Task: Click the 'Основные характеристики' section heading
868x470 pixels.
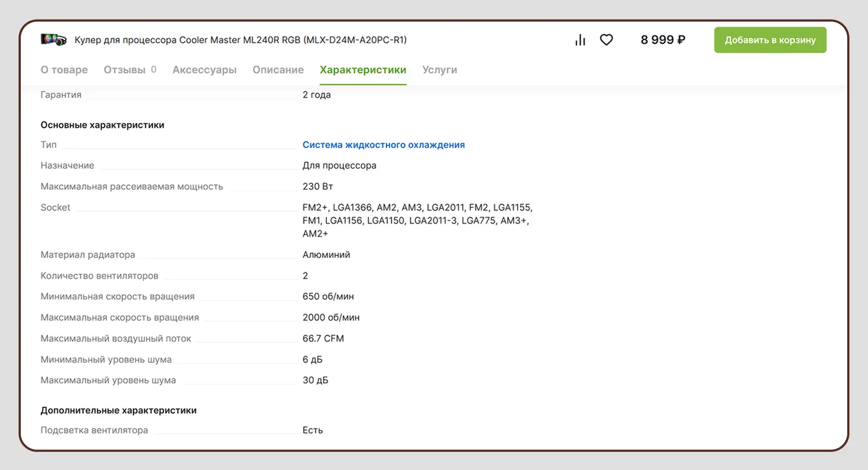Action: point(102,125)
